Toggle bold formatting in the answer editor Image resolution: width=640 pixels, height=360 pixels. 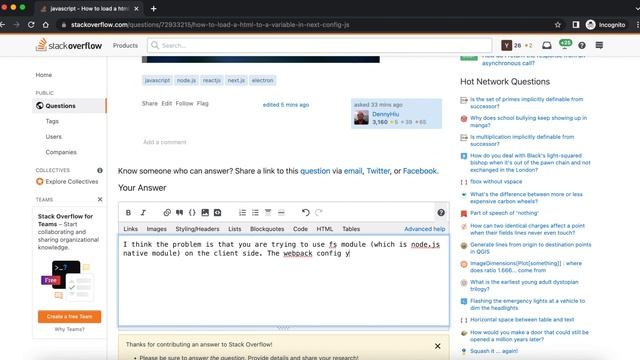[x=128, y=213]
